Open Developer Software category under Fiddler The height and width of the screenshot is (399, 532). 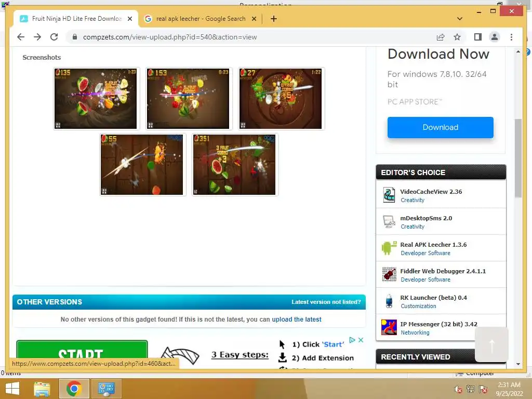(425, 280)
